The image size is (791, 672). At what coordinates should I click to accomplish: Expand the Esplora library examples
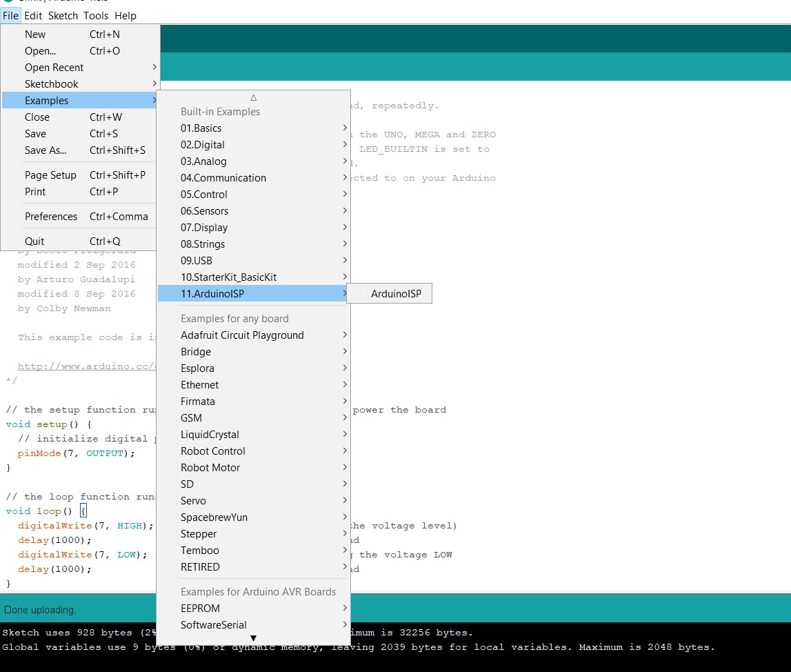tap(254, 368)
